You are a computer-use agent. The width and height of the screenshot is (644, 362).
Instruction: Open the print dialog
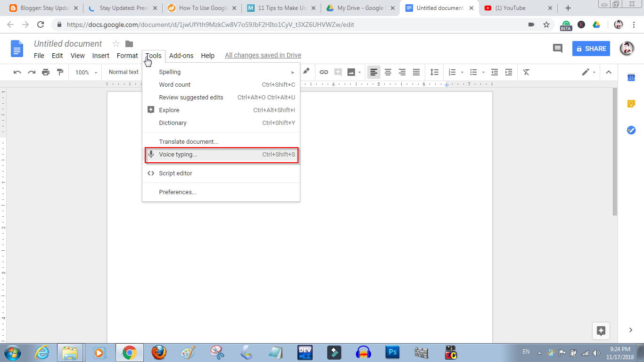[46, 72]
